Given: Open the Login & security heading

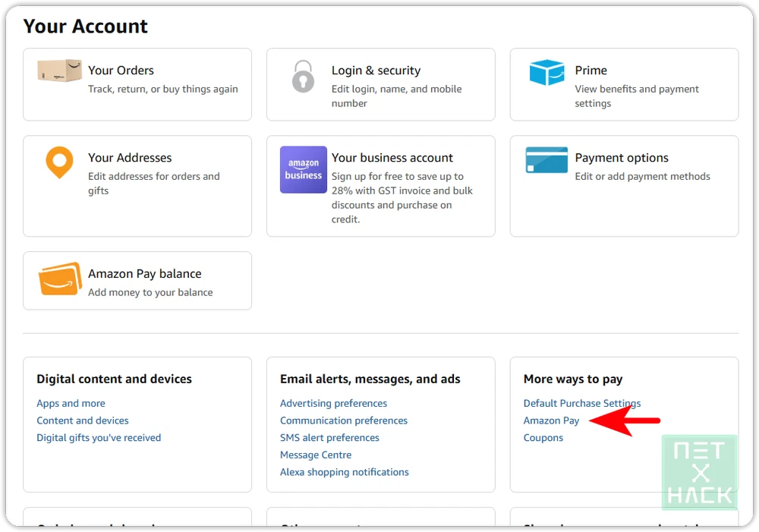Looking at the screenshot, I should (376, 70).
